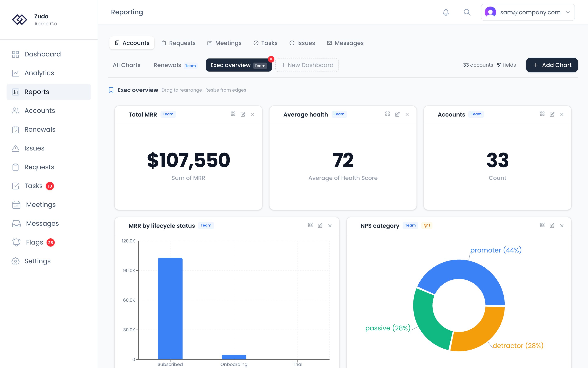This screenshot has width=588, height=368.
Task: Close MRR by lifecycle status chart
Action: pyautogui.click(x=330, y=226)
